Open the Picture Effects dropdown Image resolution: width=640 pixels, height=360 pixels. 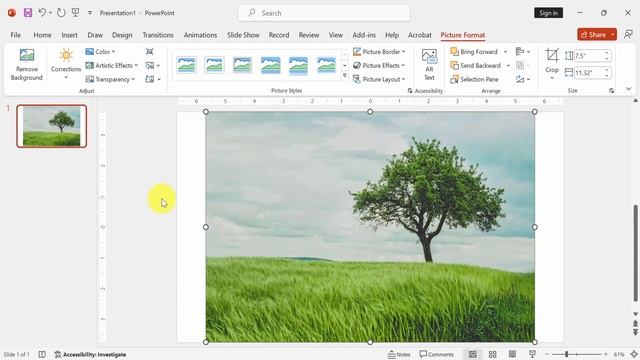point(379,65)
